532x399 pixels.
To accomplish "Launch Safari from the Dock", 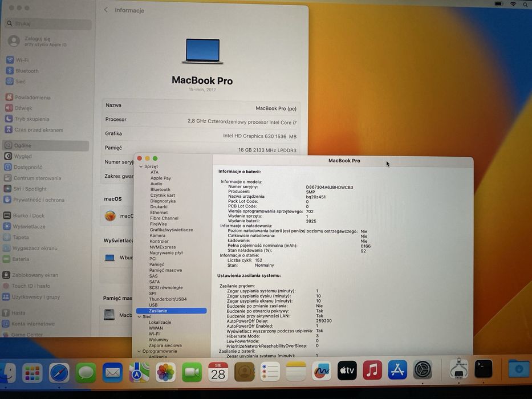I will click(x=59, y=373).
